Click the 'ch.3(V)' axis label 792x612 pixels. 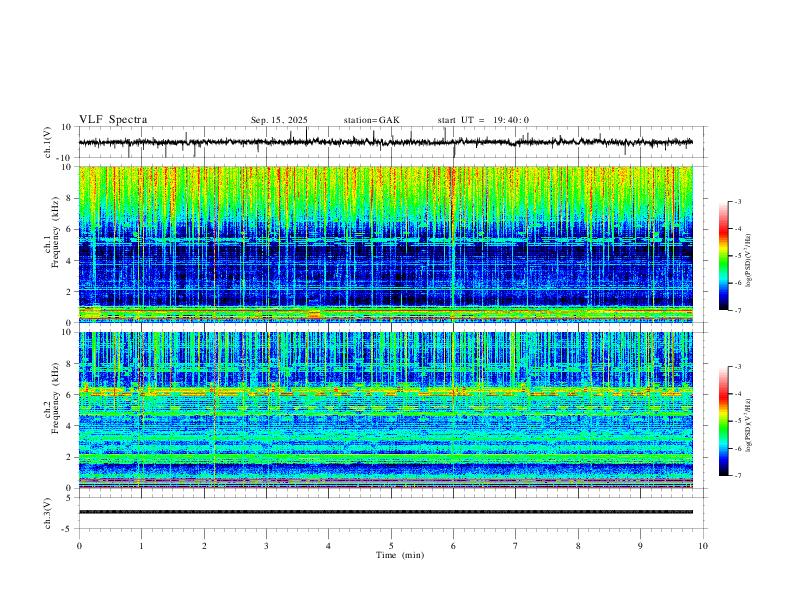point(48,513)
